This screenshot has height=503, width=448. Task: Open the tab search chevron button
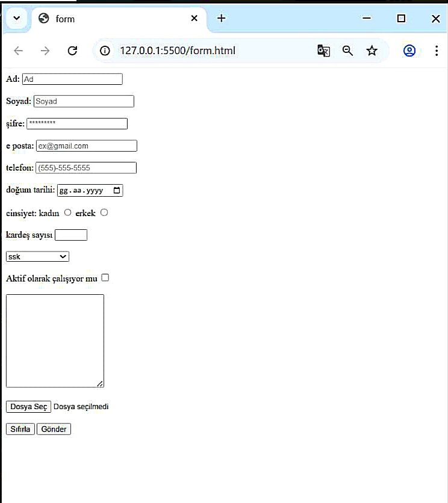16,18
